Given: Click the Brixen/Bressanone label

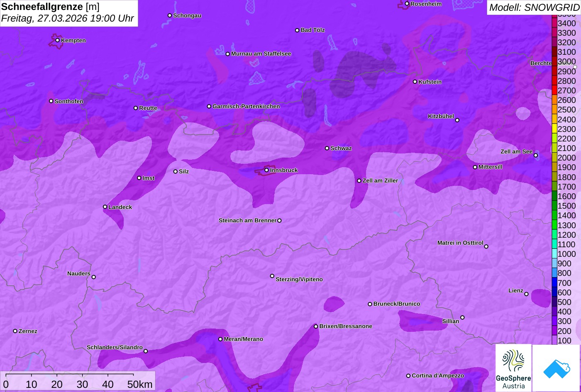Looking at the screenshot, I should tap(346, 326).
